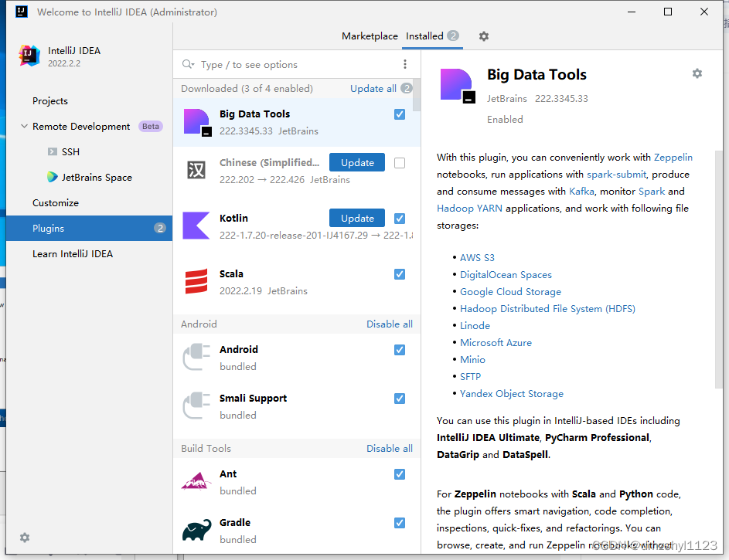Open Customize in the sidebar

tap(89, 203)
